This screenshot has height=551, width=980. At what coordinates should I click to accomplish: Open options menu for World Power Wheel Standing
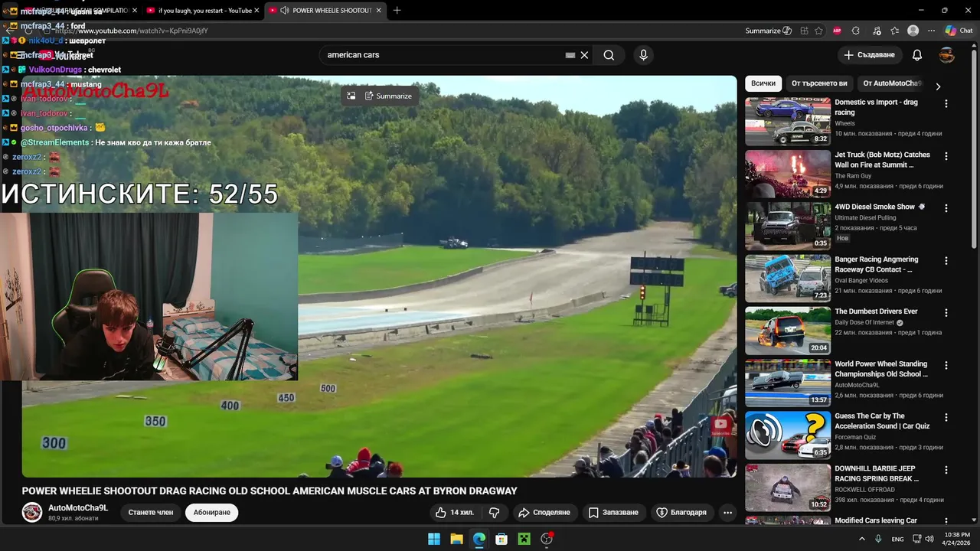point(946,366)
